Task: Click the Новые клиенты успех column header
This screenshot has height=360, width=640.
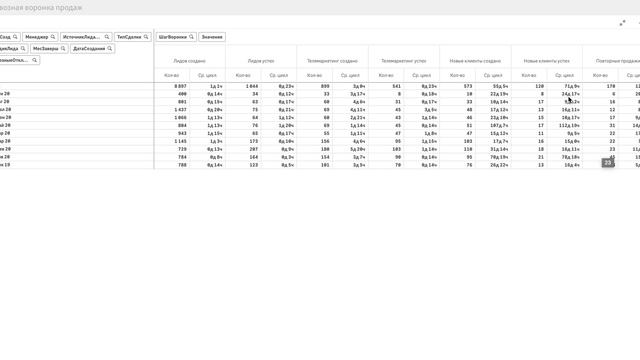Action: click(x=547, y=61)
